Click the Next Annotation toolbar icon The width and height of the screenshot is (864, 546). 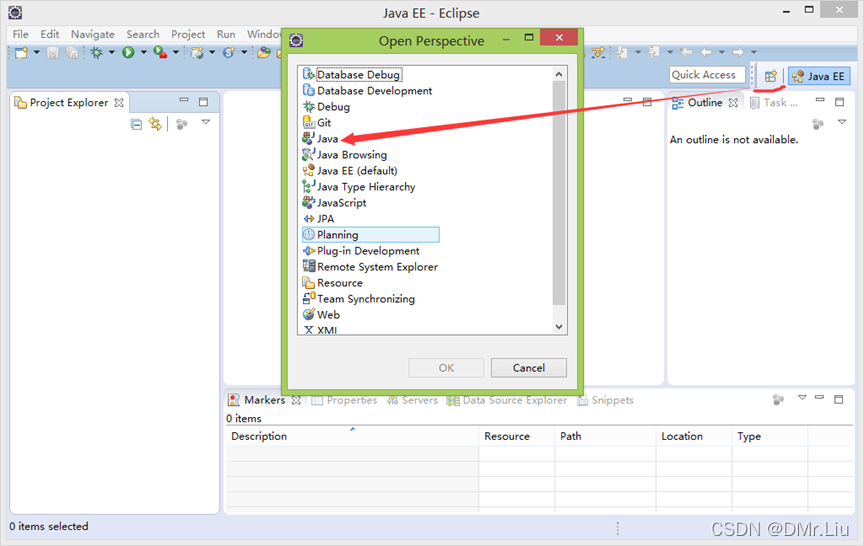pyautogui.click(x=623, y=52)
